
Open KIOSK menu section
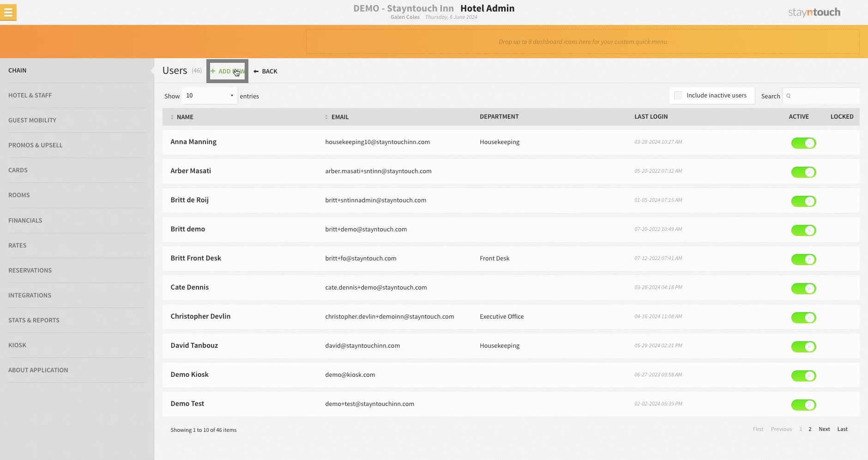18,345
